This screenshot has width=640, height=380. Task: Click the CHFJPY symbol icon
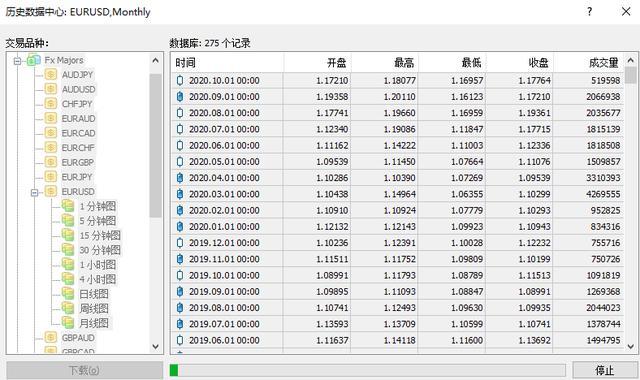pos(51,104)
